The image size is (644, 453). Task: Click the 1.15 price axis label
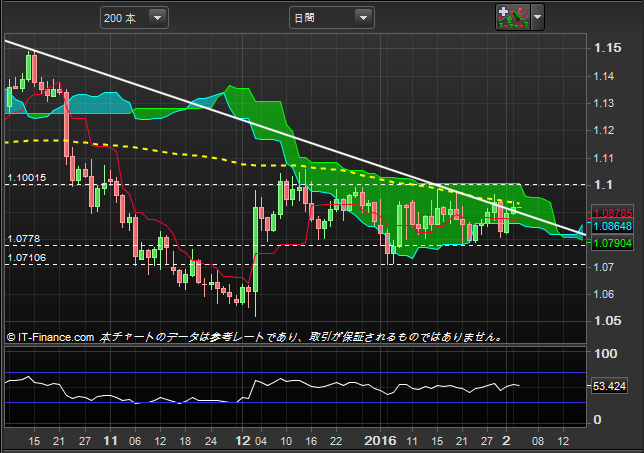pyautogui.click(x=607, y=48)
